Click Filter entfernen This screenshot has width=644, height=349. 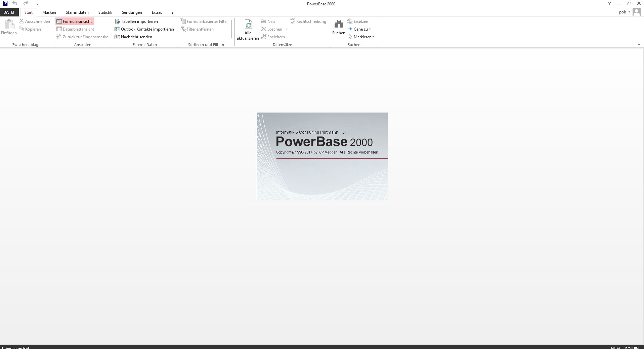point(197,29)
